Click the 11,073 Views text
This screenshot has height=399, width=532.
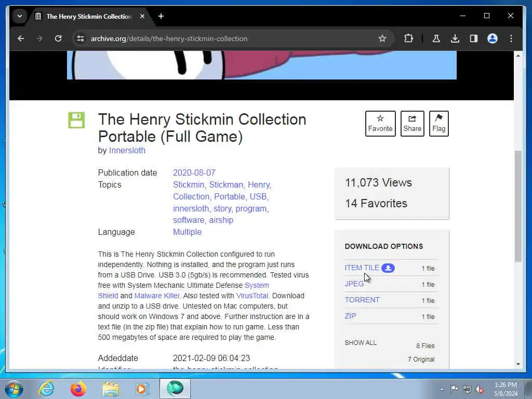378,182
